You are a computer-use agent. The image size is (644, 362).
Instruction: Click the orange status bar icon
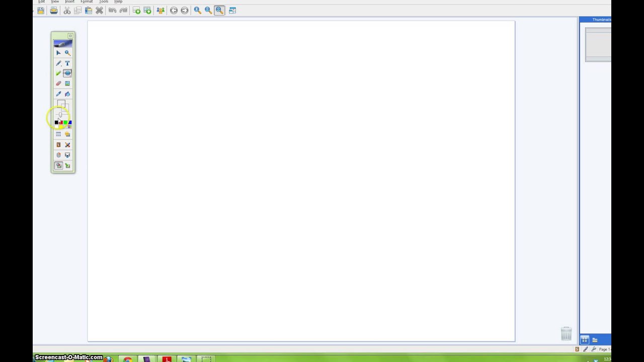(577, 349)
